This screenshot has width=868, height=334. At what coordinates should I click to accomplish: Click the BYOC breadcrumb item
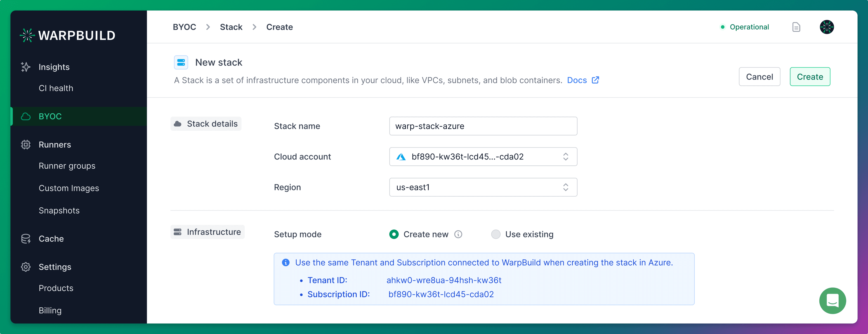(x=184, y=27)
